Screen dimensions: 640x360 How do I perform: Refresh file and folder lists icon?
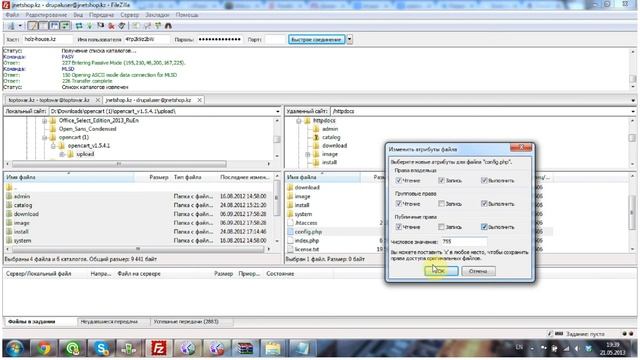click(x=79, y=26)
